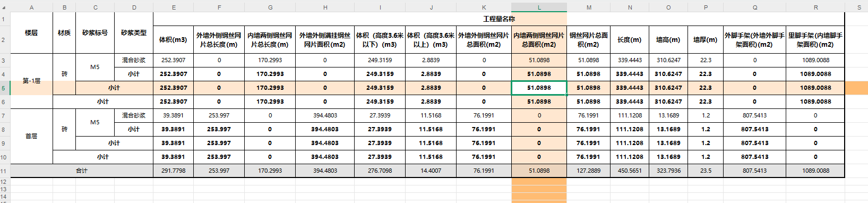Click the 钢丝网片总面积(m2) header cell in column M
This screenshot has height=203, width=868.
588,40
